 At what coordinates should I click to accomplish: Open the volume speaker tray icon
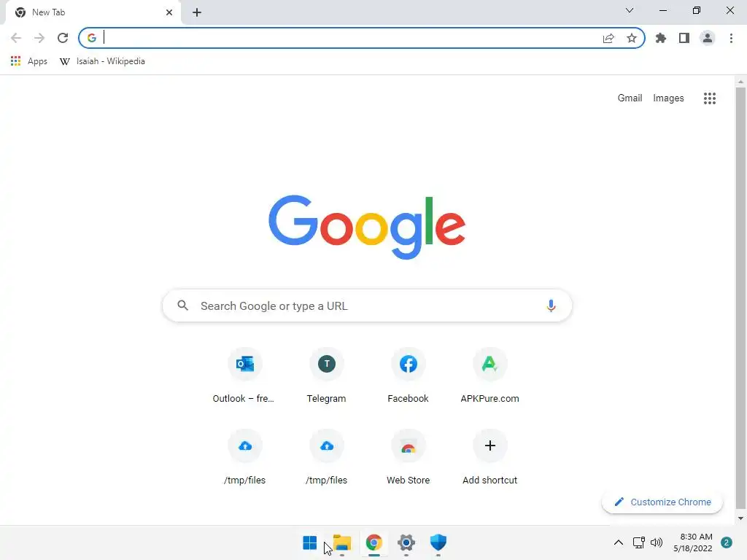click(x=657, y=542)
